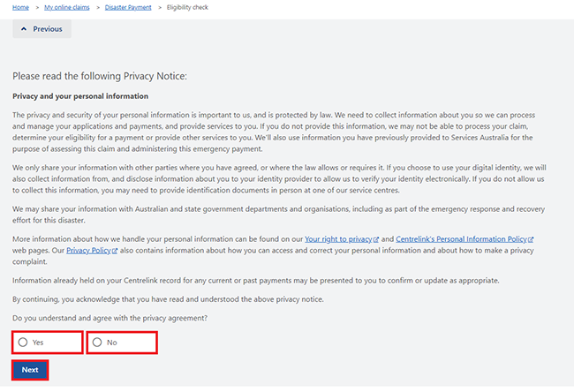Open the Disaster Payment breadcrumb link
The width and height of the screenshot is (574, 392).
coord(128,7)
